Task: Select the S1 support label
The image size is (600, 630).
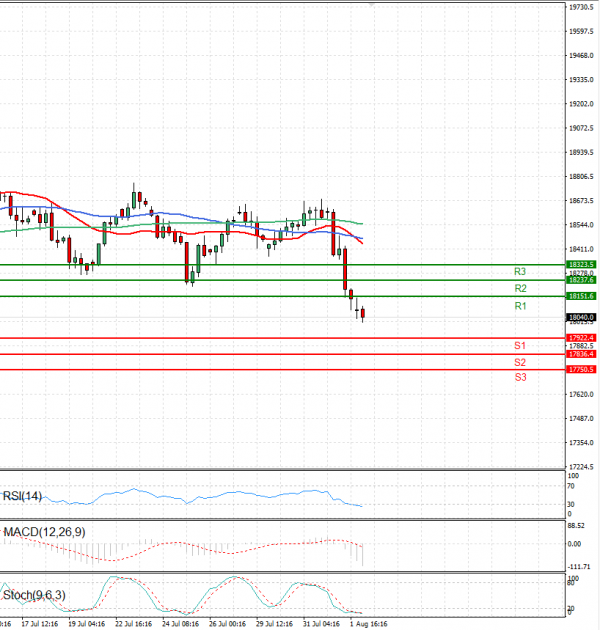Action: tap(520, 346)
